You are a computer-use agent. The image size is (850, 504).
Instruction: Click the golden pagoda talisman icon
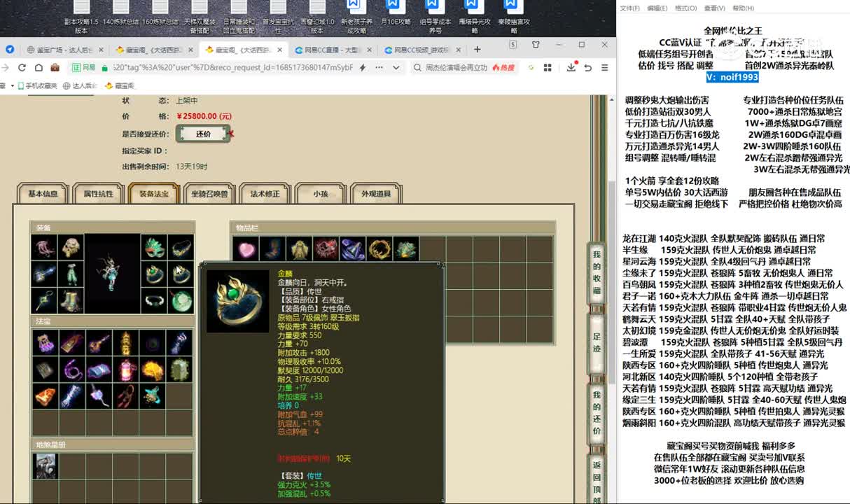pyautogui.click(x=125, y=342)
